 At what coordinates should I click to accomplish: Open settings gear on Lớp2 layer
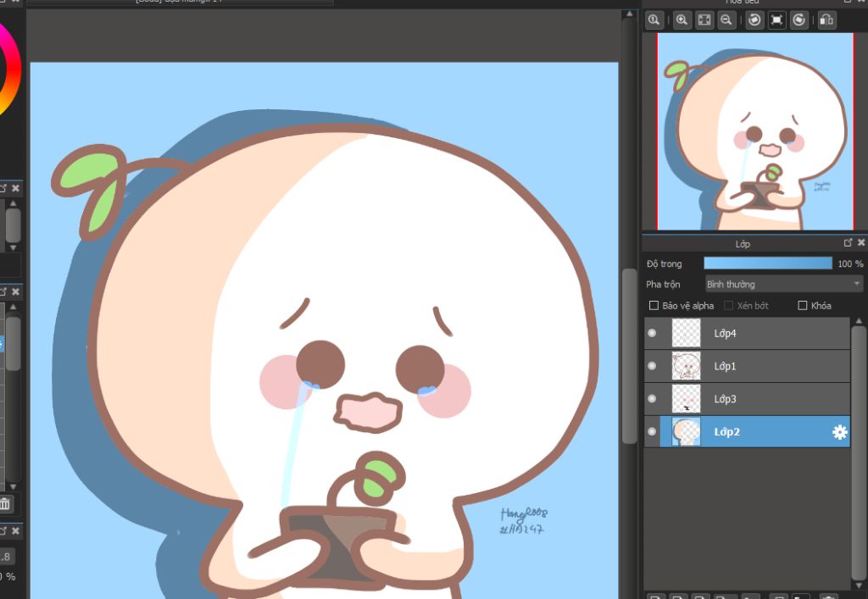click(x=840, y=432)
